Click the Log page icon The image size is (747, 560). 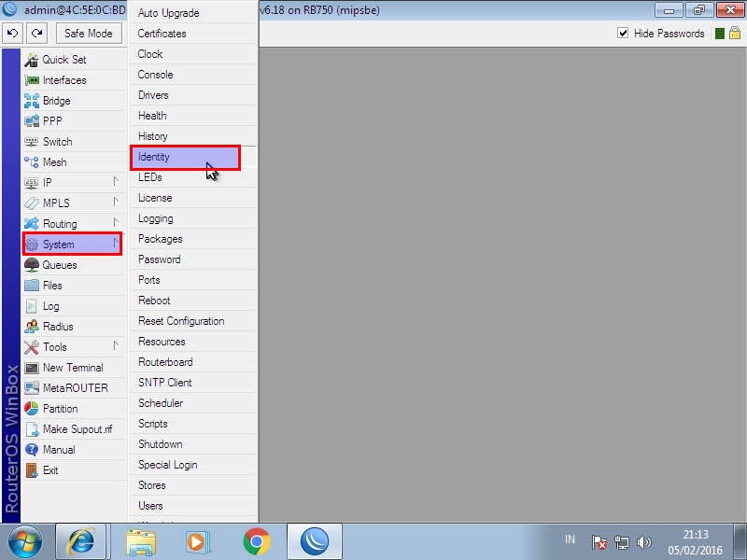tap(32, 306)
